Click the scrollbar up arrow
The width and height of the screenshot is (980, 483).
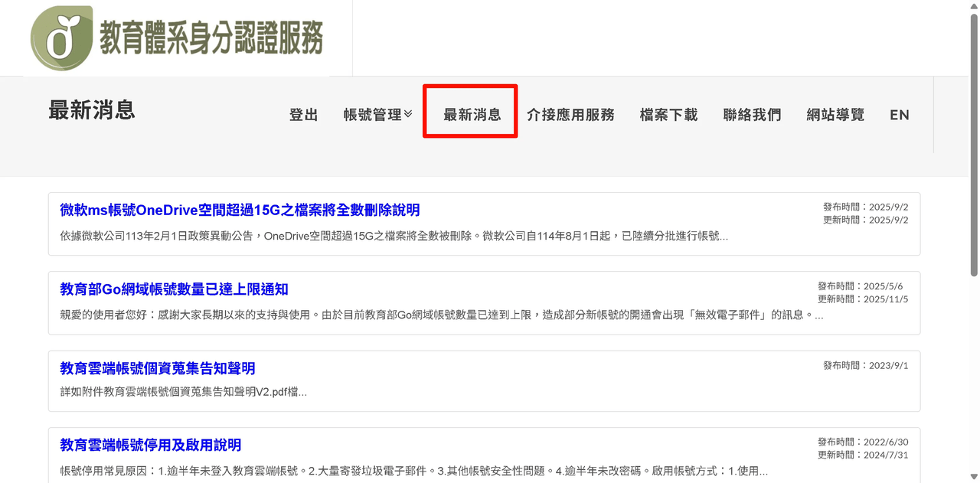[x=974, y=6]
